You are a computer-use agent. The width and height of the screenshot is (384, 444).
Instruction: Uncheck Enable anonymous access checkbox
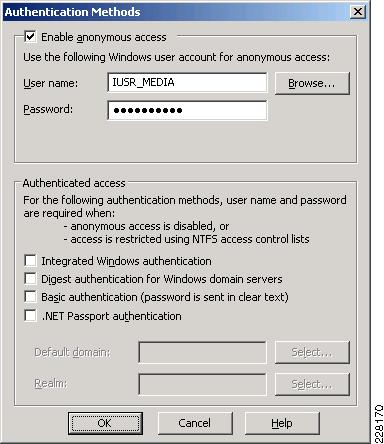[30, 36]
